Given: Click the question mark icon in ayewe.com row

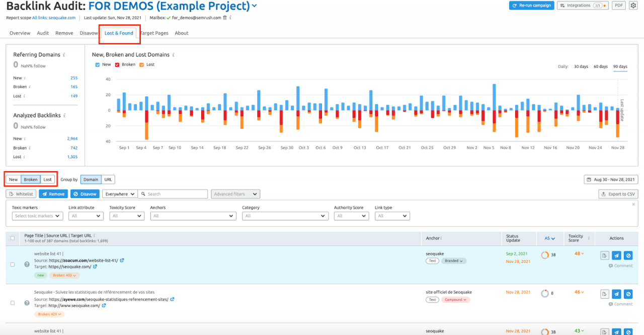Looking at the screenshot, I should pyautogui.click(x=27, y=303).
